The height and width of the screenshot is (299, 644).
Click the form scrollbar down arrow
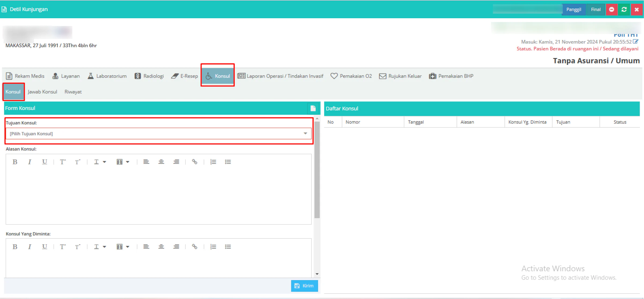pyautogui.click(x=317, y=274)
